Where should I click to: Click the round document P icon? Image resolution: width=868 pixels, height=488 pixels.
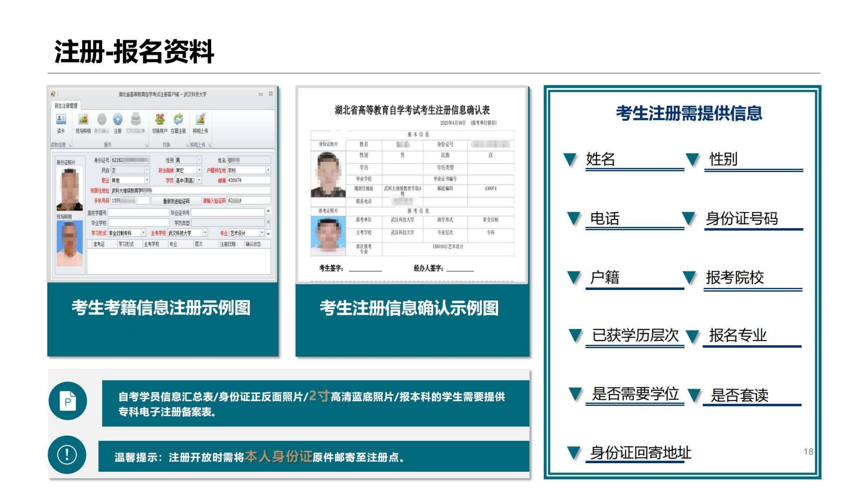(x=67, y=401)
